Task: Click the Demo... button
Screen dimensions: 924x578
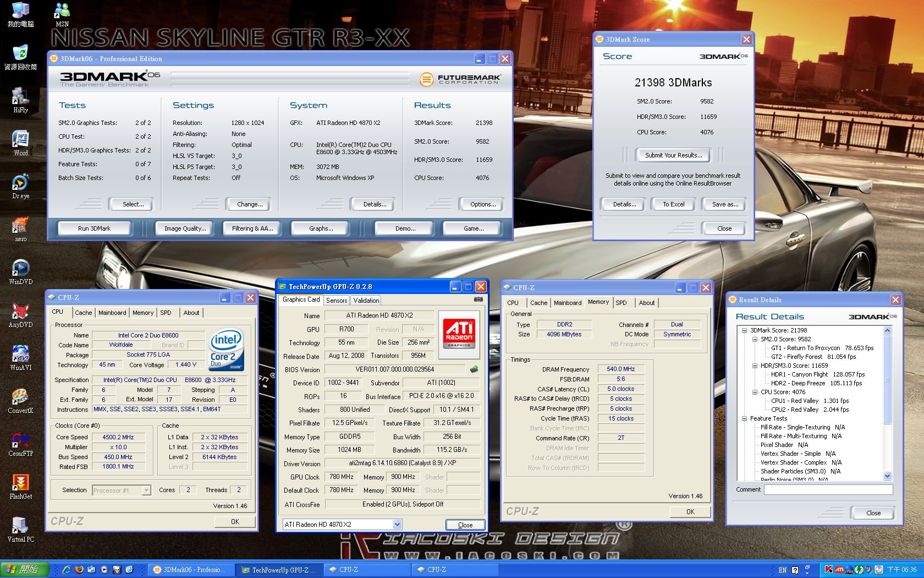Action: click(405, 228)
